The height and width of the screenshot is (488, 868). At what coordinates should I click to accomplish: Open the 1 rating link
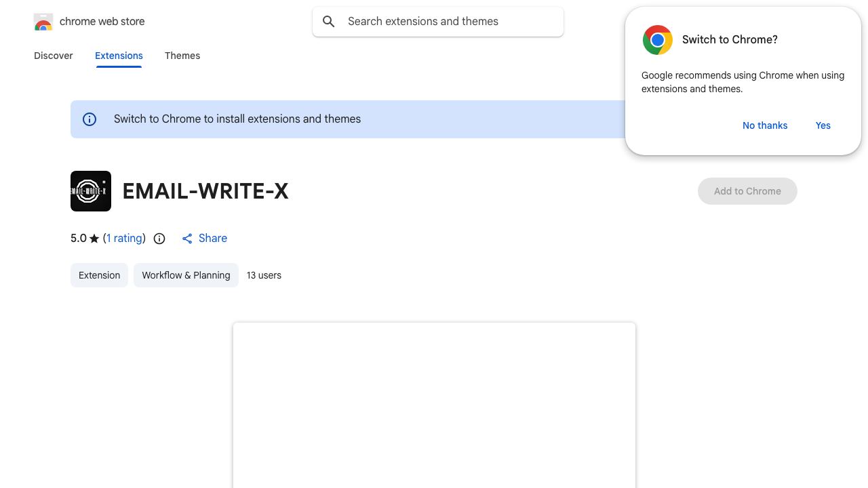(x=125, y=239)
